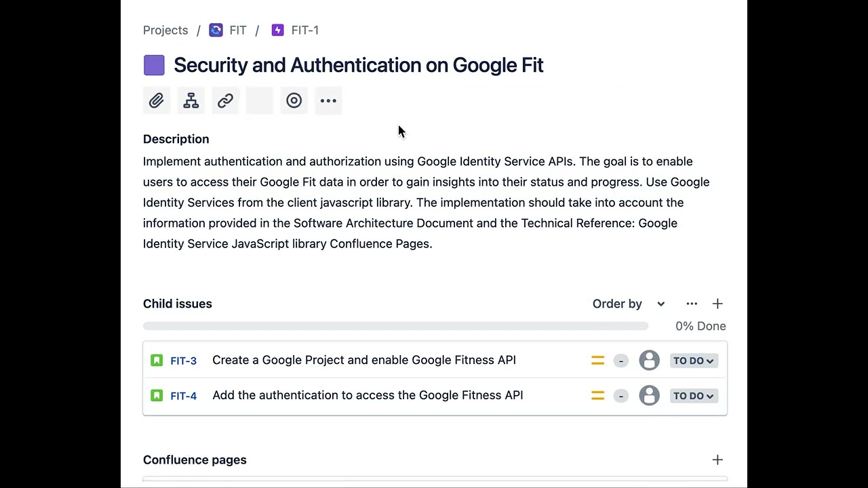Open issue FIT-3 link
This screenshot has width=868, height=488.
(183, 361)
